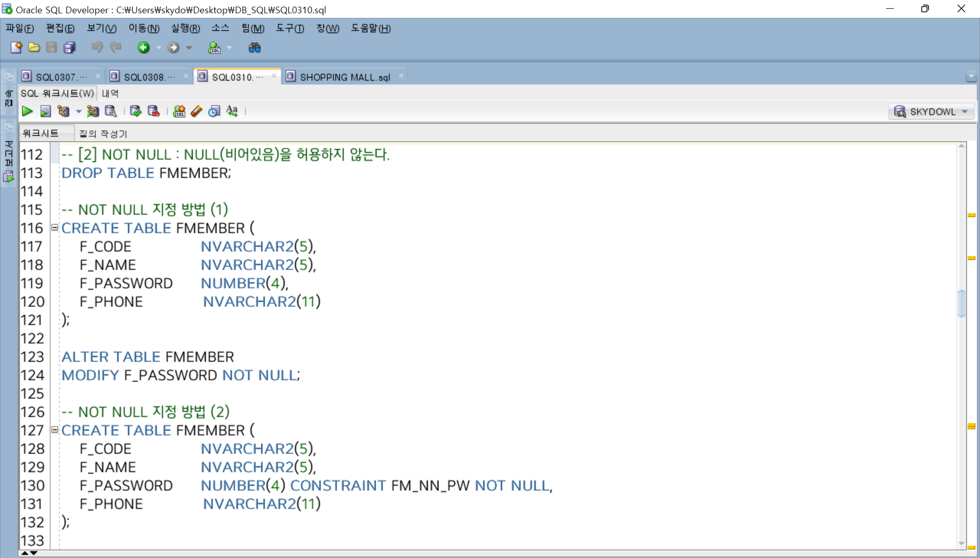Close the SQL0308 tab

[x=186, y=76]
